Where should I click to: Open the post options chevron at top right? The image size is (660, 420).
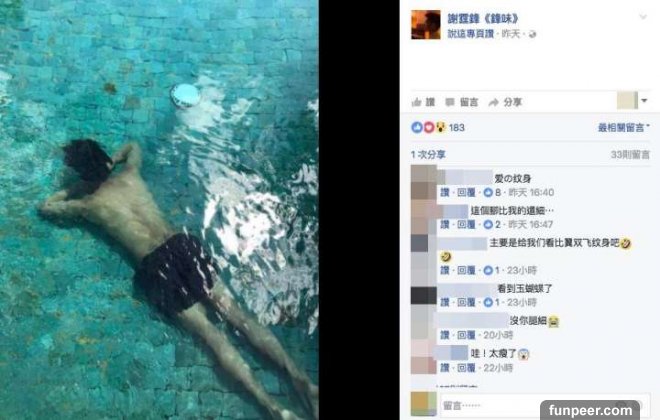pos(643,17)
